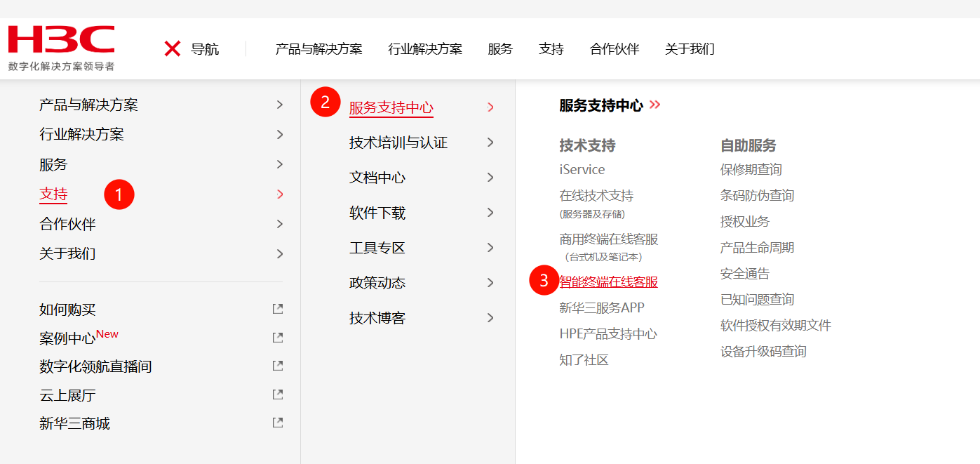Expand chevron next to 关于我们 in sidebar

click(x=280, y=253)
